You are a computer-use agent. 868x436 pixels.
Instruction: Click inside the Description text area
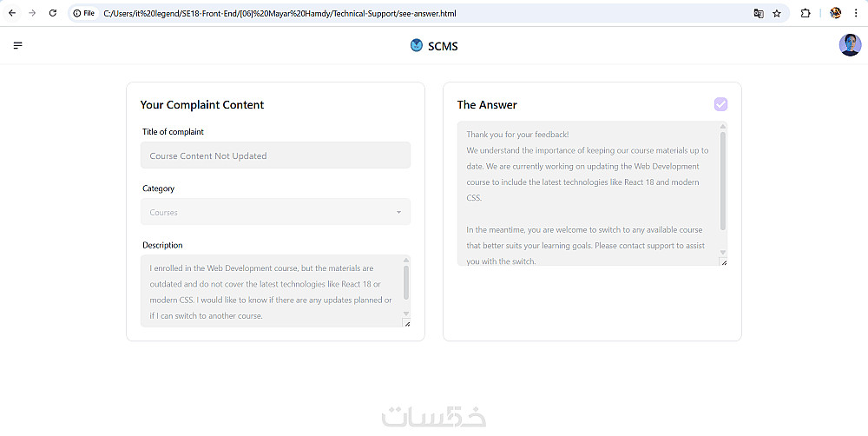(x=269, y=291)
